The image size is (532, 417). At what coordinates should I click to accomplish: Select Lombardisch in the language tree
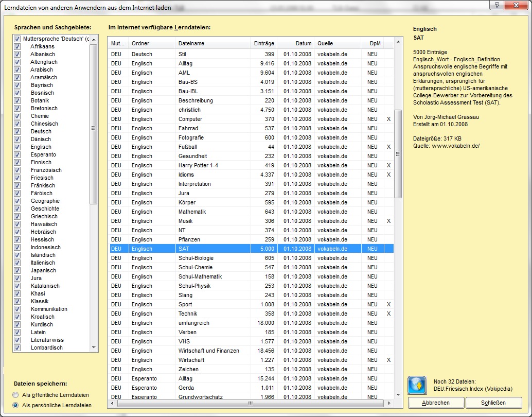(x=47, y=347)
